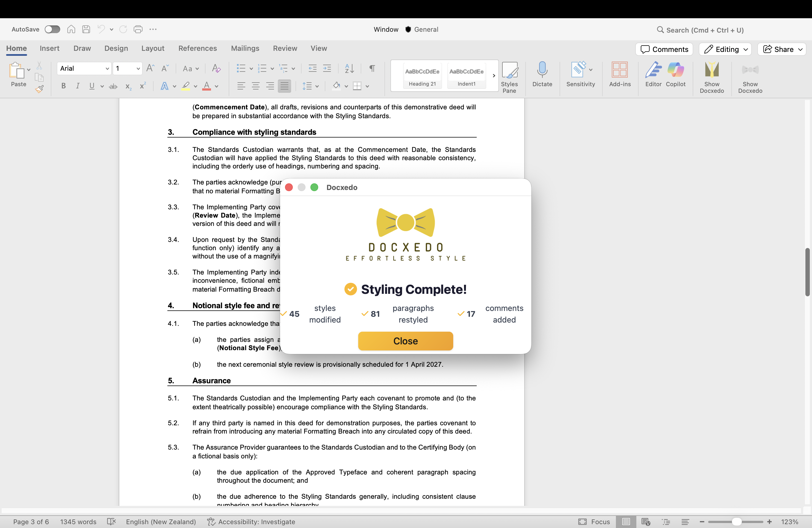812x528 pixels.
Task: Toggle Superscript formatting
Action: tap(143, 86)
